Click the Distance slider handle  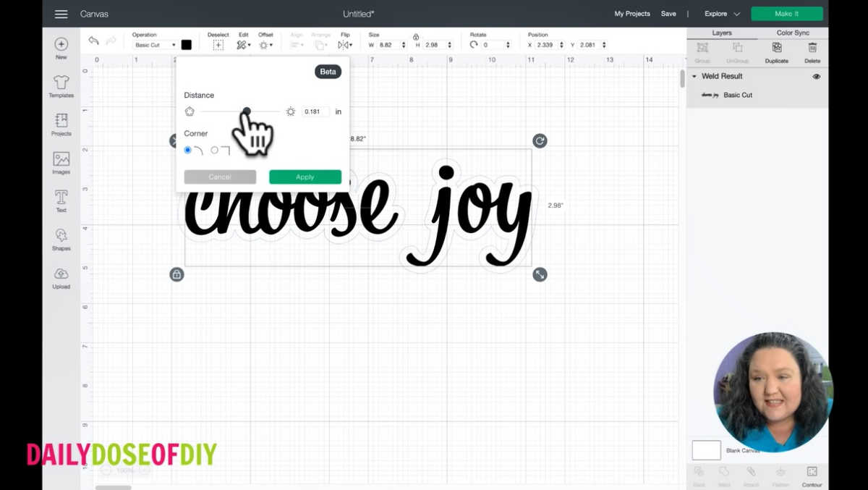[x=247, y=111]
